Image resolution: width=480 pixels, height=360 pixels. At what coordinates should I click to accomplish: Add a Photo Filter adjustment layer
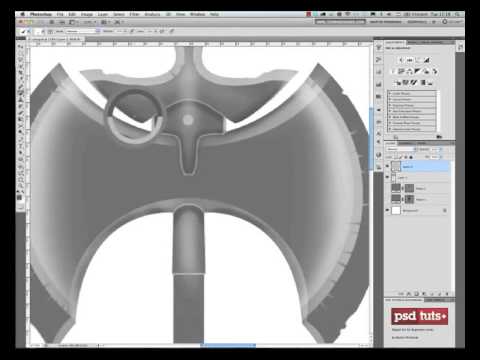pyautogui.click(x=427, y=71)
